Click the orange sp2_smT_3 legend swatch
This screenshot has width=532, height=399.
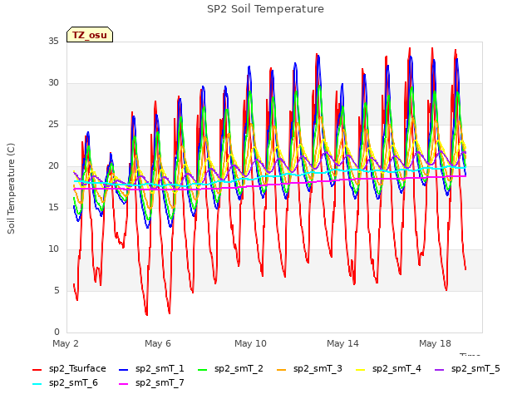[x=282, y=370]
